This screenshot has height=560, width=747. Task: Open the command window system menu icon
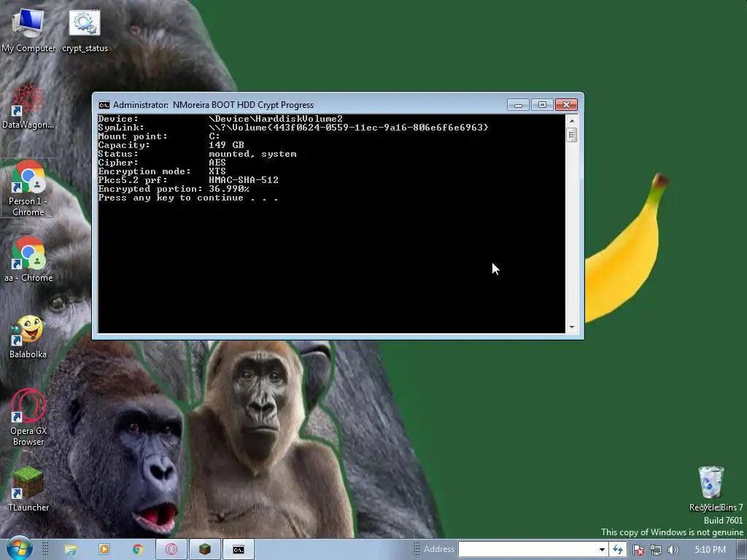coord(104,105)
